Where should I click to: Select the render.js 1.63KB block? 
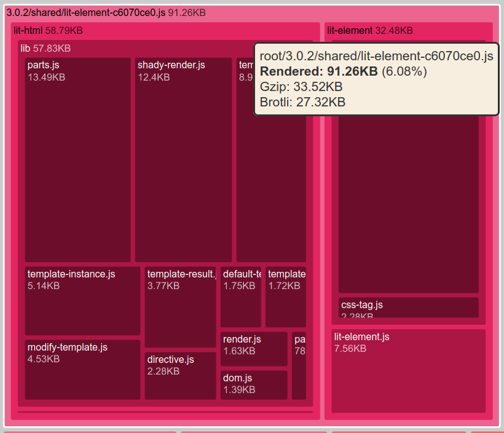click(x=254, y=349)
